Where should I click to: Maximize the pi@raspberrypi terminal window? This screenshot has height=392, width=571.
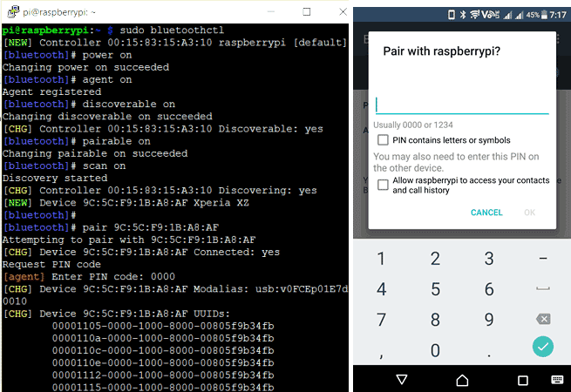307,11
